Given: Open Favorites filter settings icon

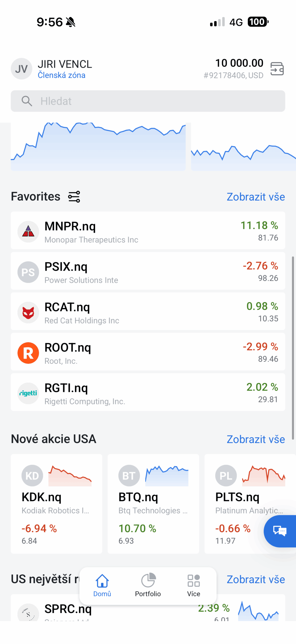Looking at the screenshot, I should tap(74, 196).
